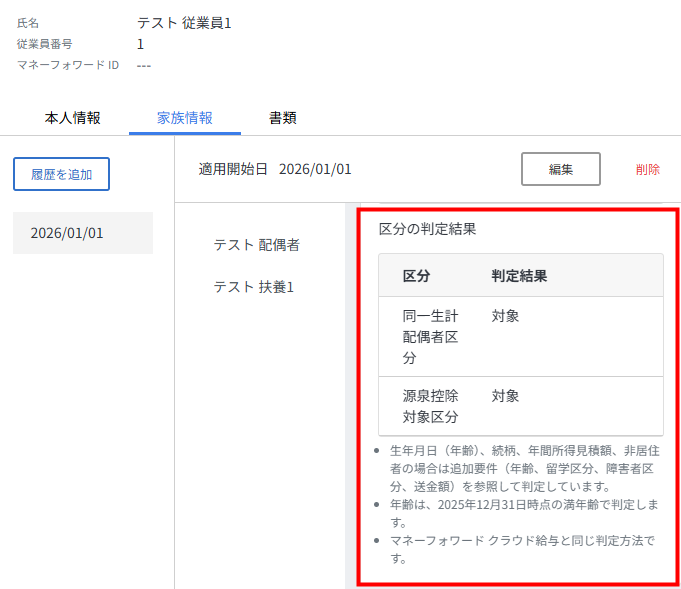Screen dimensions: 681x589
Task: Choose family member テスト 扶養1
Action: click(253, 287)
